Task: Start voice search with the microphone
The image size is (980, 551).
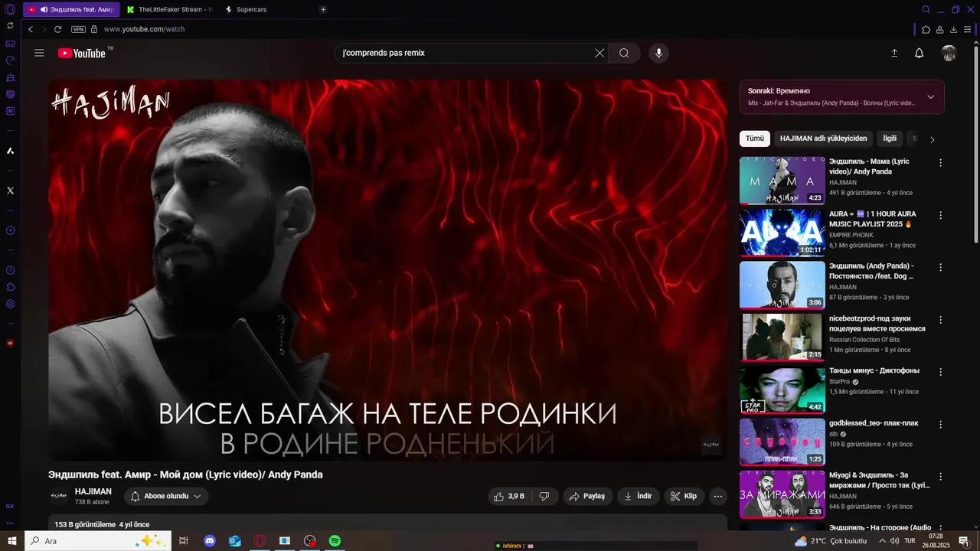Action: (658, 53)
